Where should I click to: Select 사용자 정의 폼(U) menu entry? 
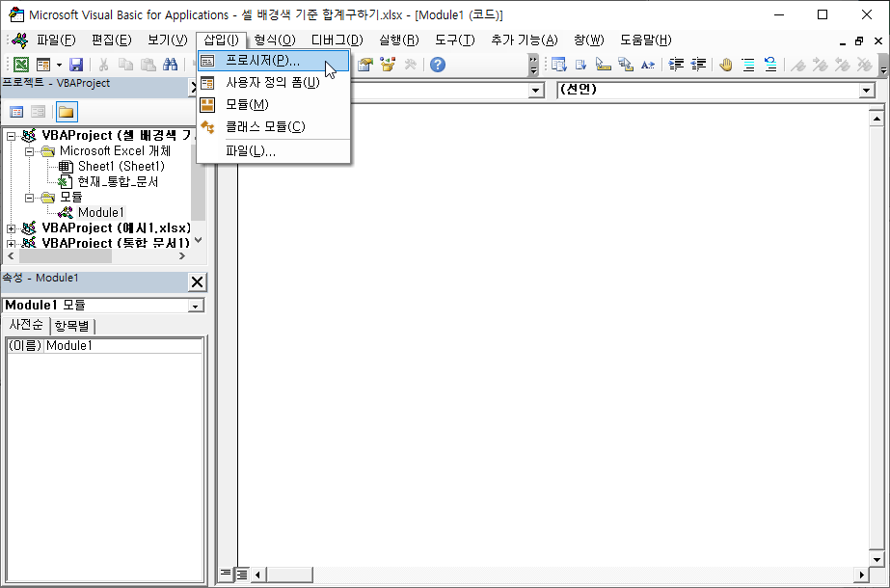pos(274,83)
